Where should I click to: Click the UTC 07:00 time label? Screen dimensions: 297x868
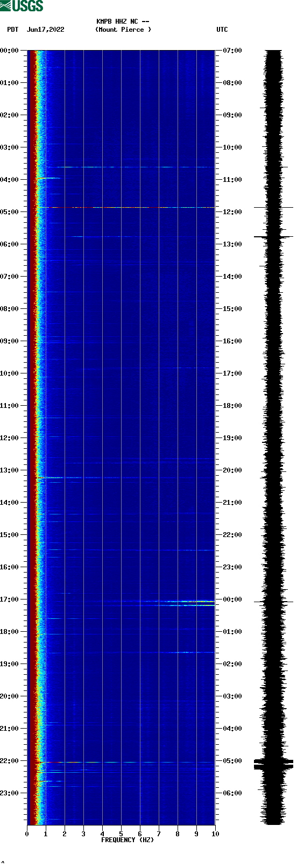(232, 51)
